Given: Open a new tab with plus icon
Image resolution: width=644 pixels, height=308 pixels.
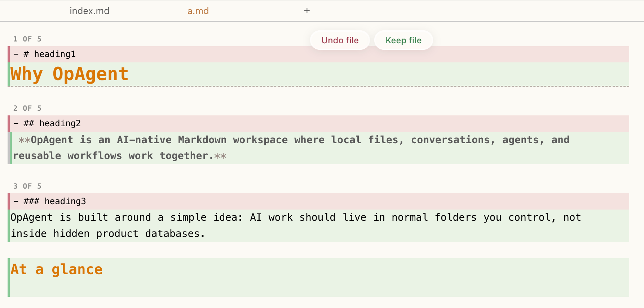Looking at the screenshot, I should click(x=307, y=11).
